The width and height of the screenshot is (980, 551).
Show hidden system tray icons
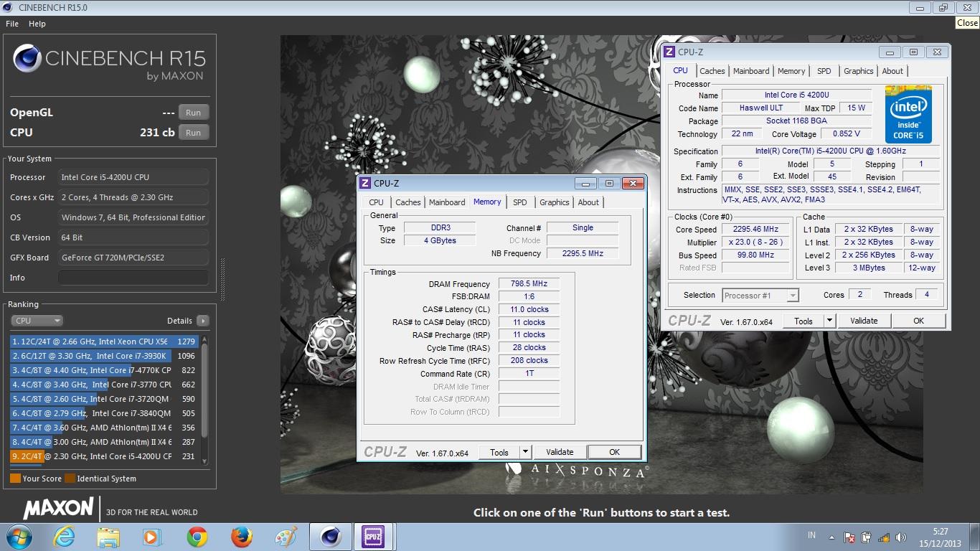click(832, 537)
